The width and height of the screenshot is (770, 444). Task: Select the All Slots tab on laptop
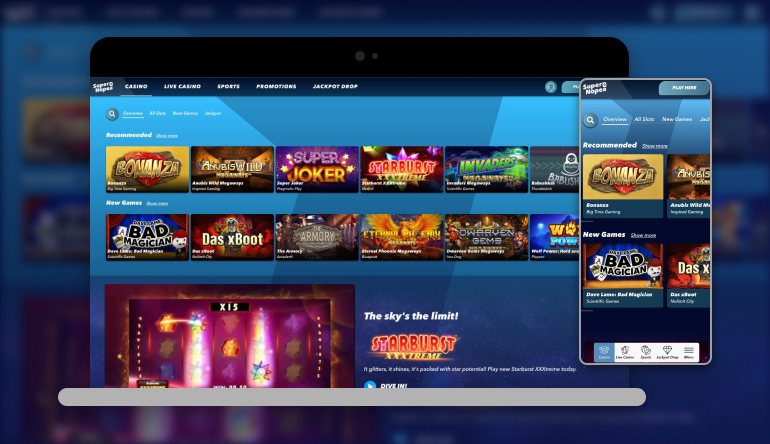(158, 113)
